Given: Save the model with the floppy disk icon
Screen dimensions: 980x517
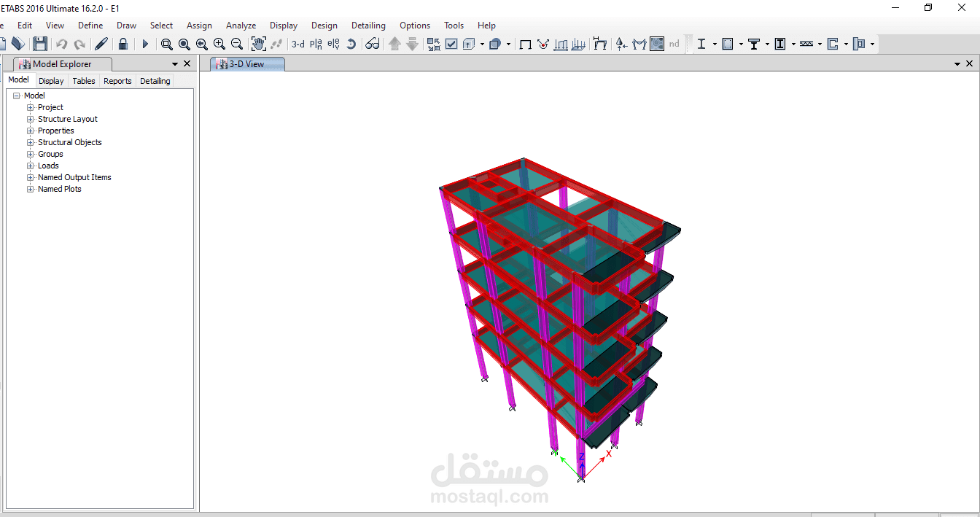Looking at the screenshot, I should pos(40,44).
